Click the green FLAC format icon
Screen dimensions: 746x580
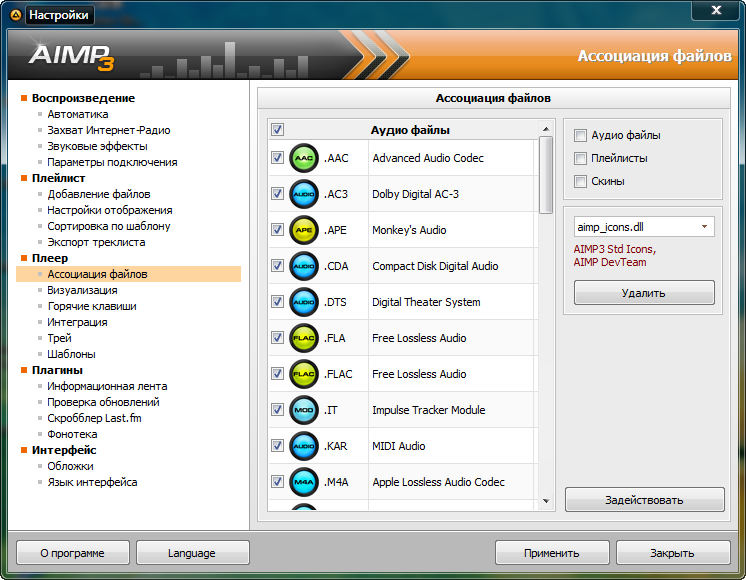point(304,374)
